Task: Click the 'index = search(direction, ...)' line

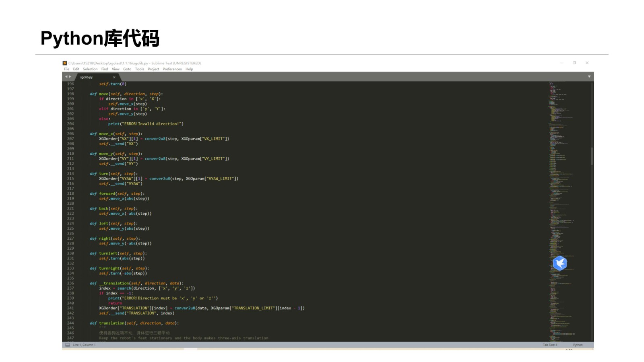Action: coord(147,288)
